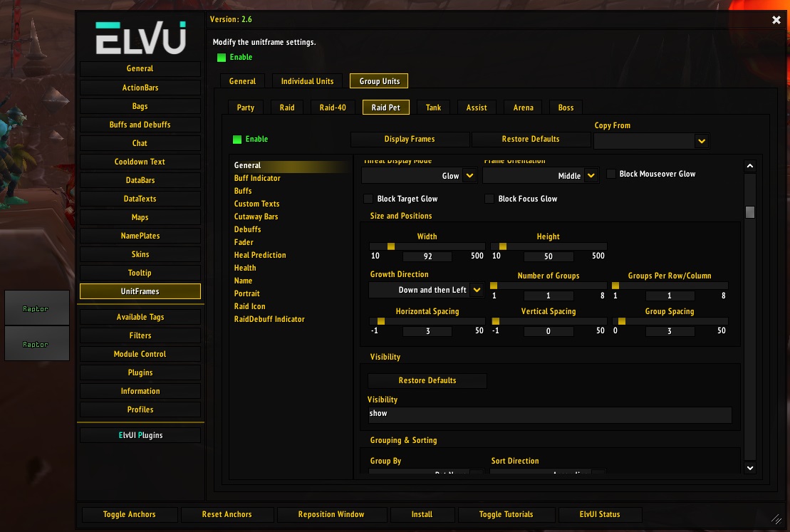Click the Width slider handle
This screenshot has width=790, height=532.
pyautogui.click(x=391, y=246)
